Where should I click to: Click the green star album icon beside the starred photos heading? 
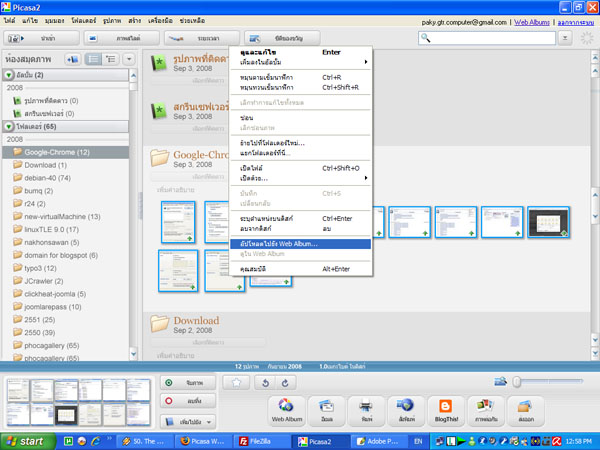(158, 63)
